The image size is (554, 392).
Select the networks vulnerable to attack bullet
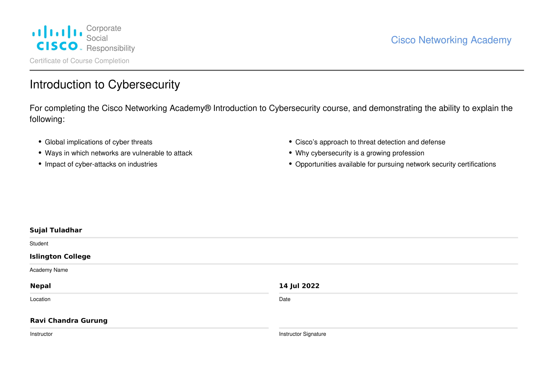coord(118,153)
